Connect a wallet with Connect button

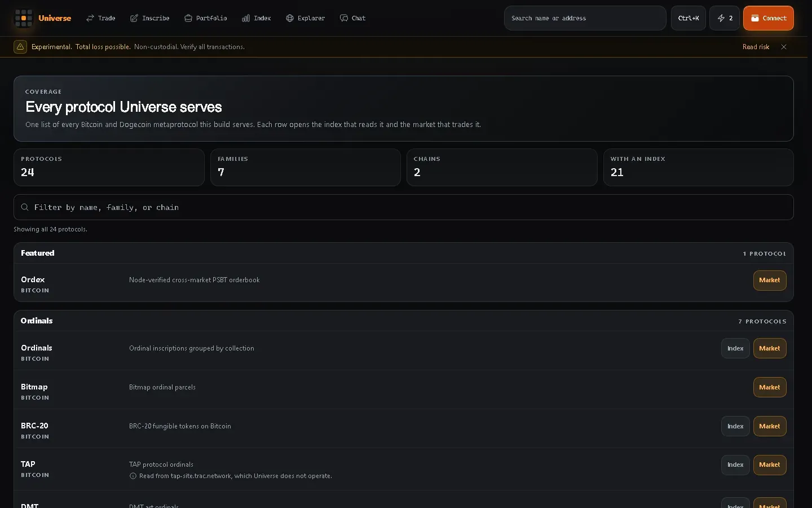pyautogui.click(x=769, y=18)
